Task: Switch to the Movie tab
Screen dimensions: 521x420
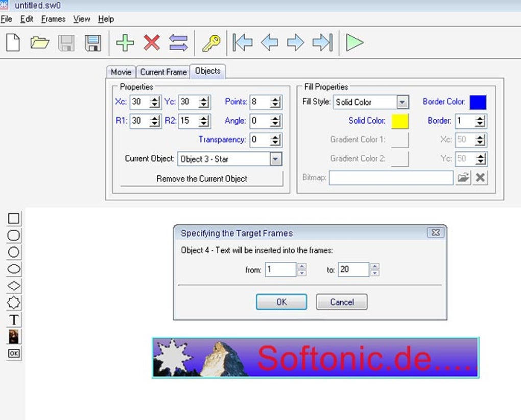Action: point(121,72)
